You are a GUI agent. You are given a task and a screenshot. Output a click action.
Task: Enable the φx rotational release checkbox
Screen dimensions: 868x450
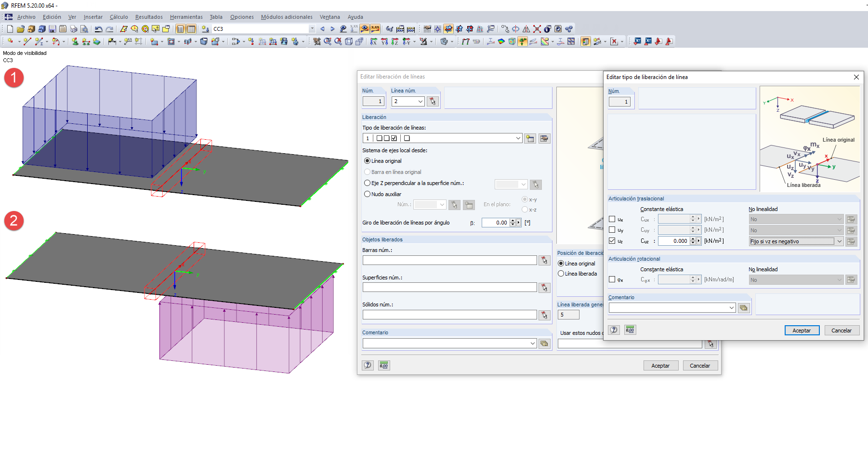pyautogui.click(x=612, y=279)
